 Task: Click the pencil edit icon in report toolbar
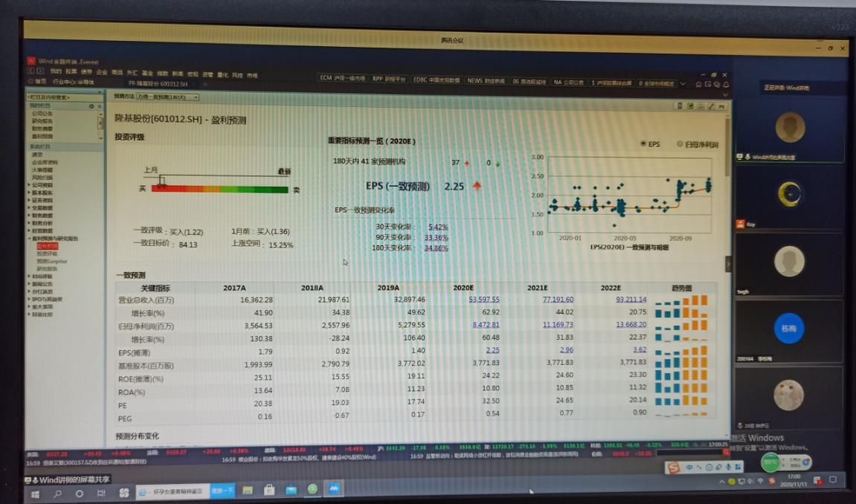(x=711, y=106)
